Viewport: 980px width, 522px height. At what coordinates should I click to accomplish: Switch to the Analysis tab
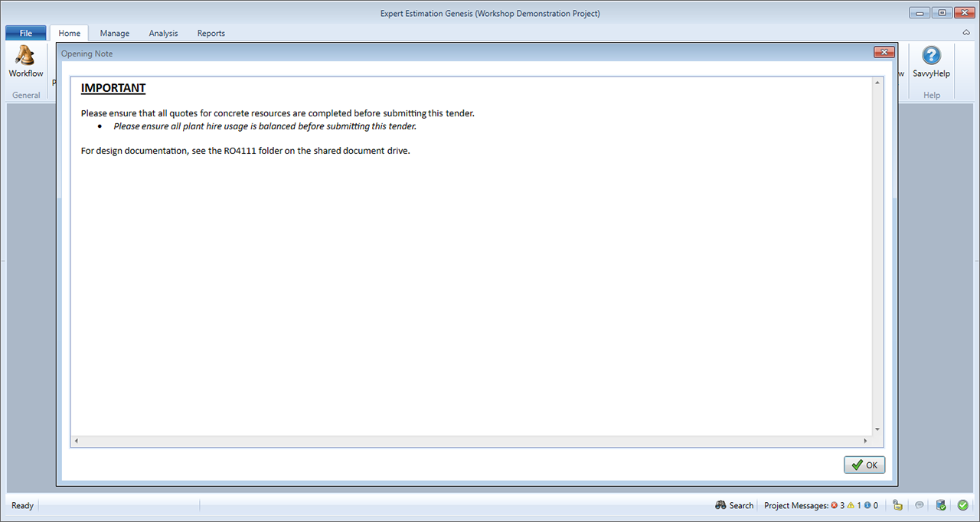tap(163, 33)
